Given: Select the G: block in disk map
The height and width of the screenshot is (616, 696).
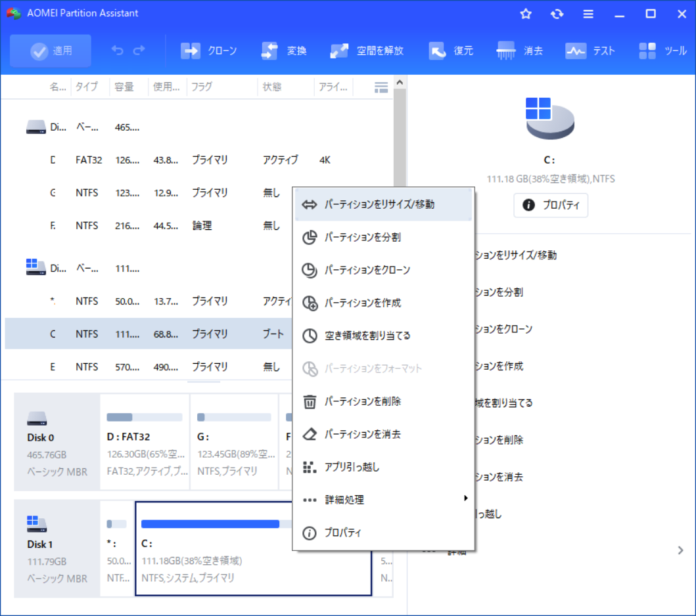Looking at the screenshot, I should point(234,442).
